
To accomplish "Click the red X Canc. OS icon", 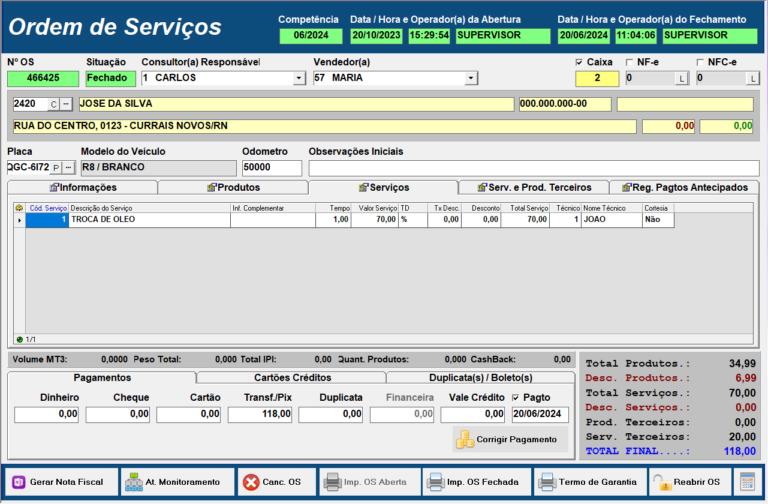I will pyautogui.click(x=251, y=482).
